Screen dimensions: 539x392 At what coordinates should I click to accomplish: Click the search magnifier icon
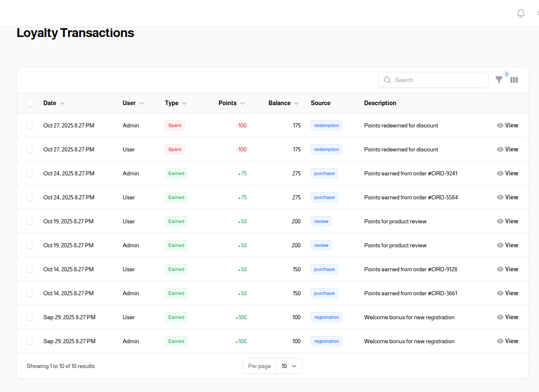point(387,80)
